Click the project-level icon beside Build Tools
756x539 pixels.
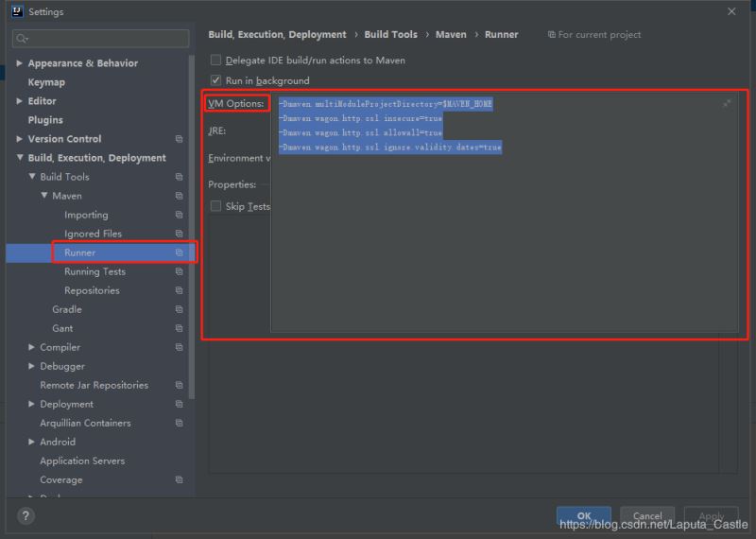tap(179, 177)
